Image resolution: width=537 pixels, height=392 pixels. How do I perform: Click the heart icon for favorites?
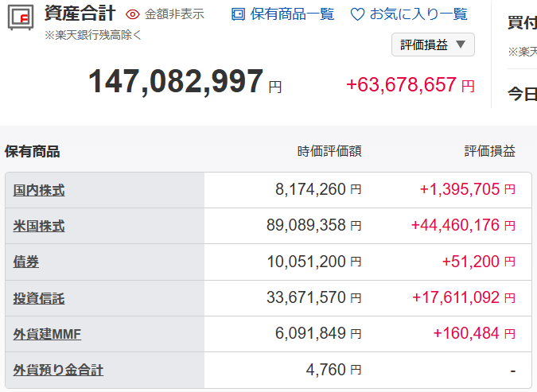[357, 14]
